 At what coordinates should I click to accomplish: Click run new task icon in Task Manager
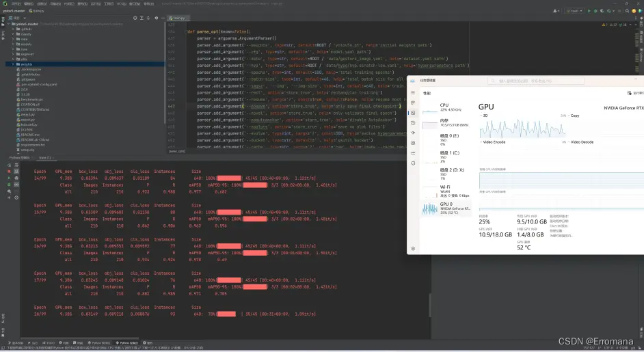click(x=629, y=93)
